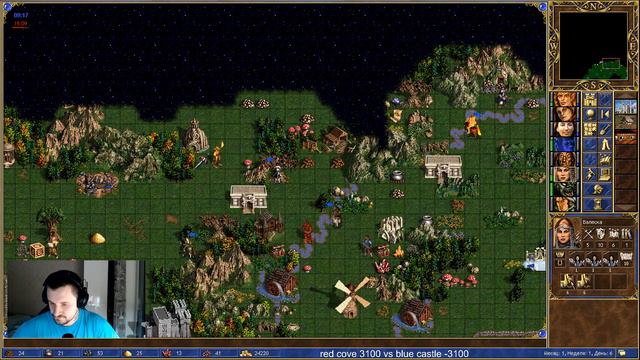This screenshot has width=640, height=360.
Task: Select the highlighted sixth hero portrait
Action: tap(565, 175)
